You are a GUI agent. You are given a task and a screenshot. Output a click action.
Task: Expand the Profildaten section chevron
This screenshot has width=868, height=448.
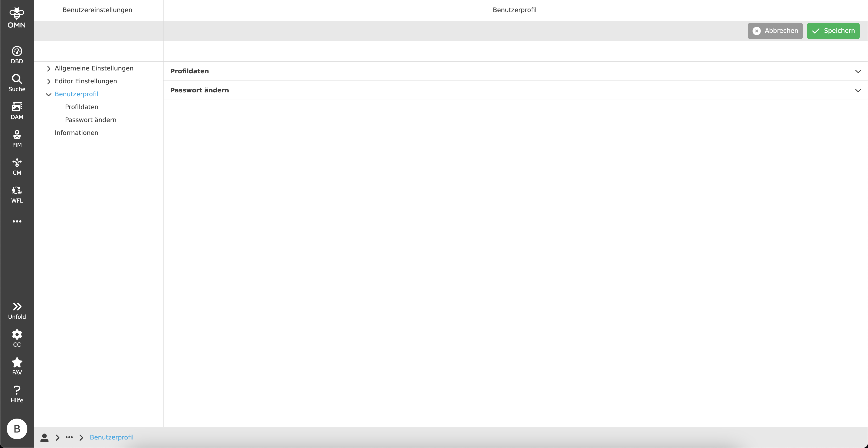[858, 71]
